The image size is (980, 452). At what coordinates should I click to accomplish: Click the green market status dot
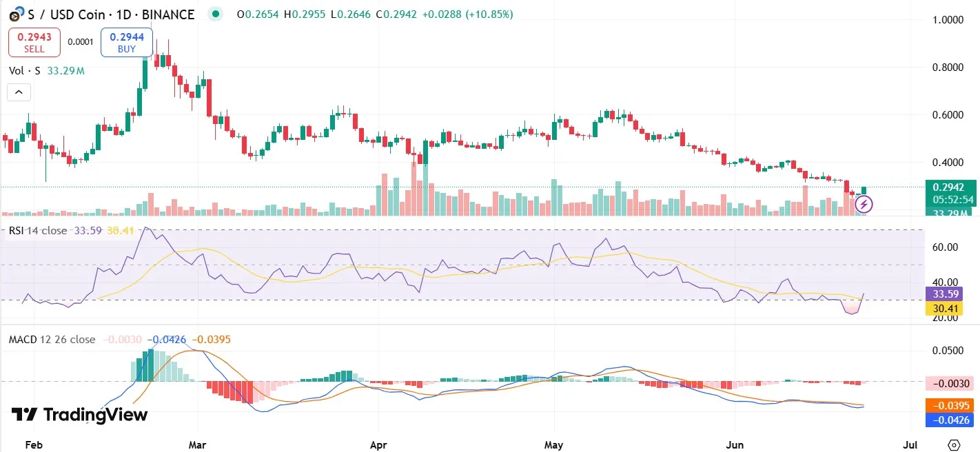point(215,14)
